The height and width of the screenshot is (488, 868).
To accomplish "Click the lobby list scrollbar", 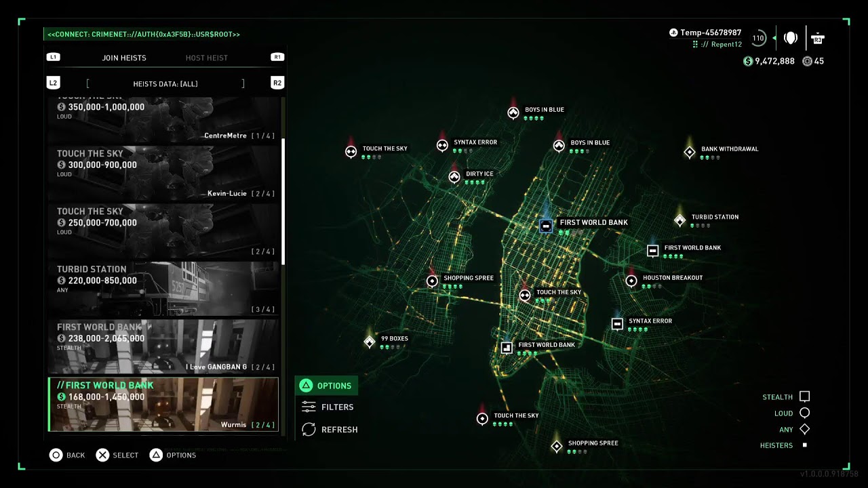I will [x=283, y=201].
